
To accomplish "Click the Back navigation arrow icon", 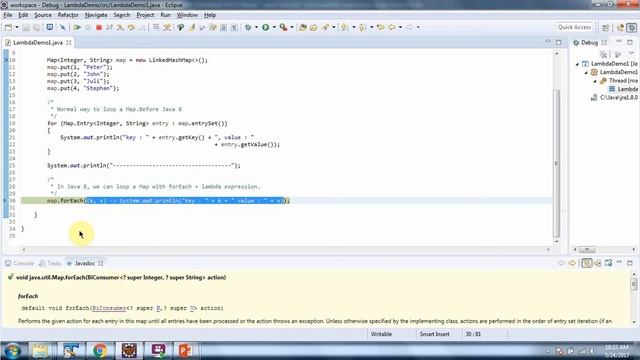I will click(392, 27).
